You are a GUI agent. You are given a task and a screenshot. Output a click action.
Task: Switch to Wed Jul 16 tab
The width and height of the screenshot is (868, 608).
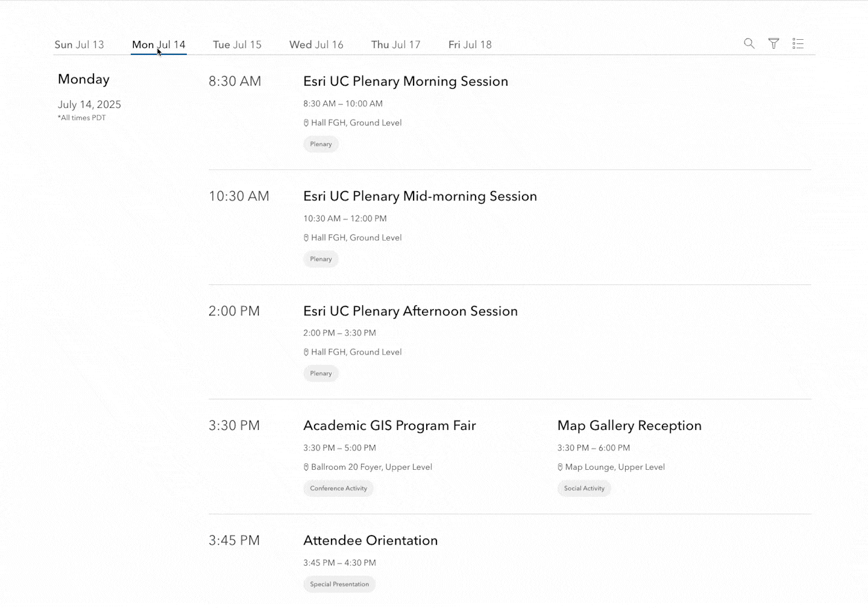(x=316, y=45)
